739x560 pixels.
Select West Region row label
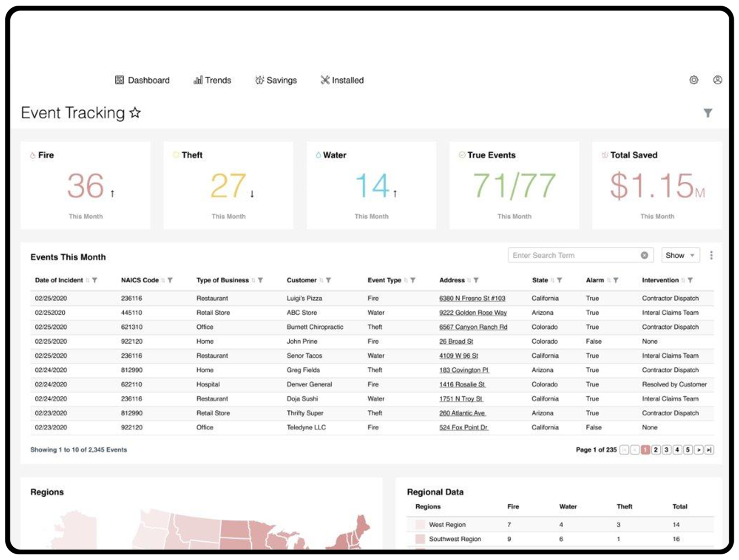pos(447,525)
